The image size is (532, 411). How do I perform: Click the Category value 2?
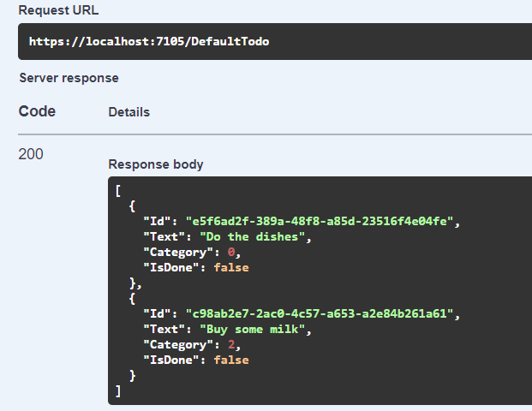pyautogui.click(x=230, y=344)
